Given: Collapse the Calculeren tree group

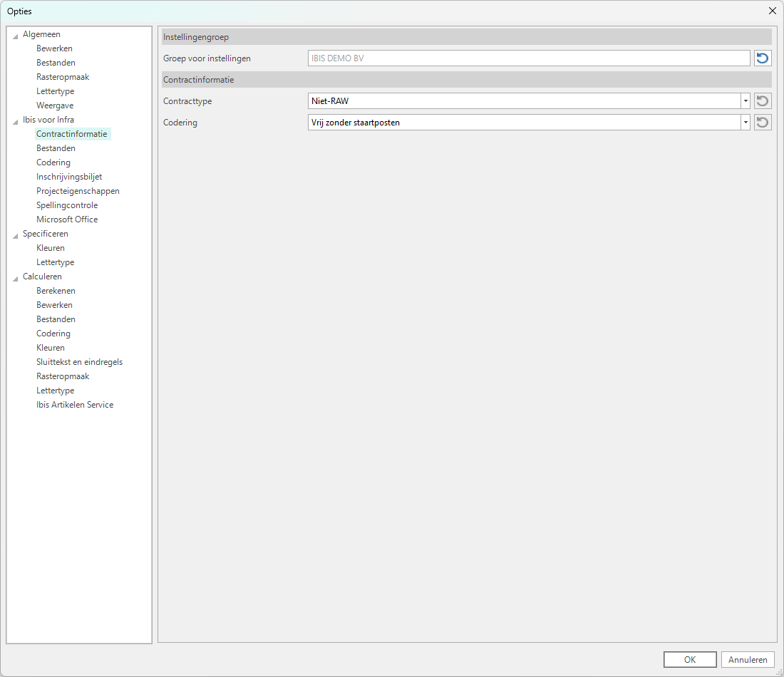Looking at the screenshot, I should tap(16, 277).
